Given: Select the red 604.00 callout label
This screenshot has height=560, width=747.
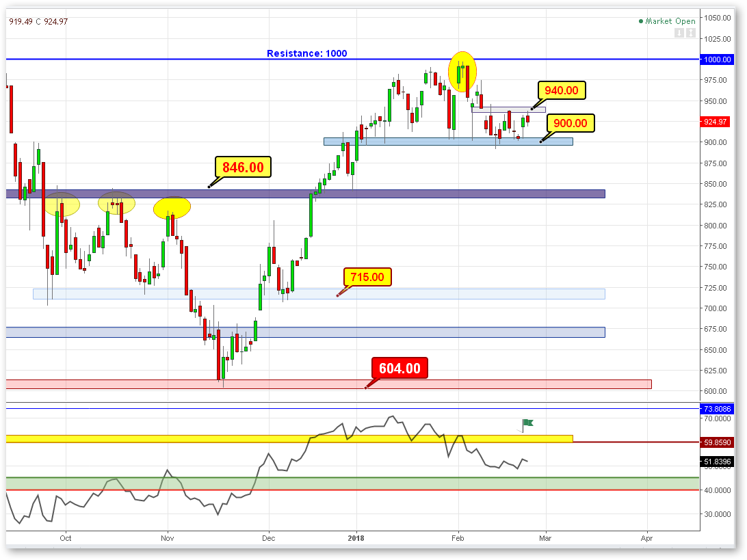Looking at the screenshot, I should (399, 368).
